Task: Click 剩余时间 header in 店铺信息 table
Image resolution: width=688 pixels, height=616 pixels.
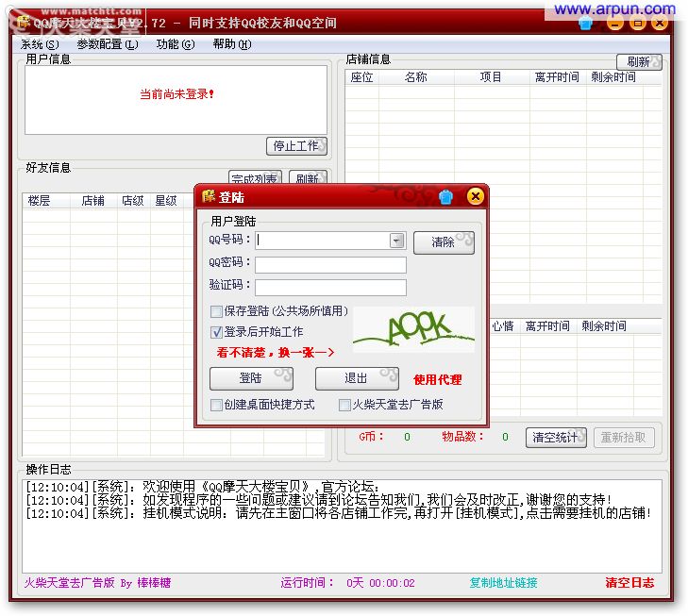Action: [613, 77]
